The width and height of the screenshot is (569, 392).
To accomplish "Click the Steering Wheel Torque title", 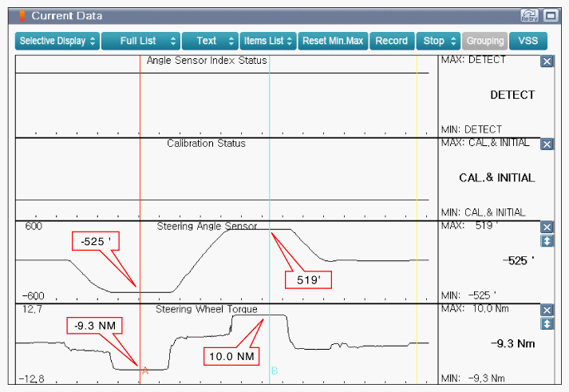I will pos(207,309).
